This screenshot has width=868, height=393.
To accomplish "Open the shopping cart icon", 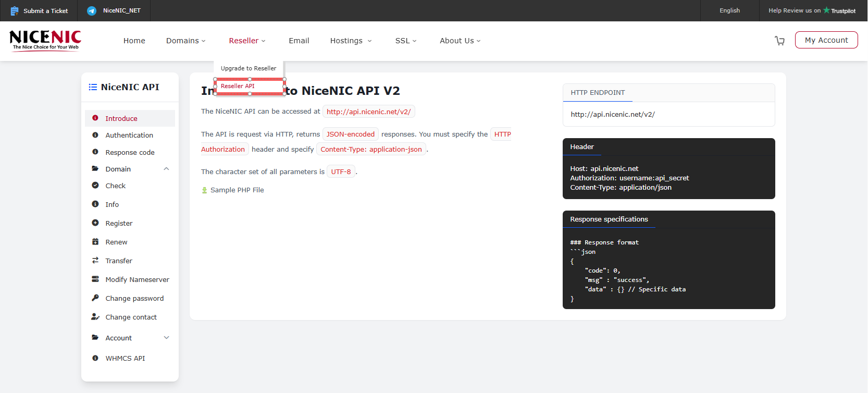I will click(779, 41).
